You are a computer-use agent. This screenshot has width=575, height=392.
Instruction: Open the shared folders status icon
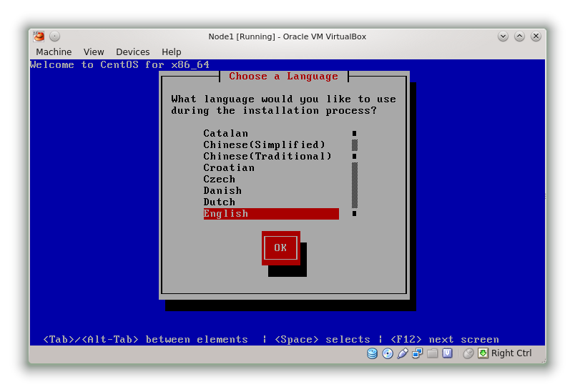(433, 353)
